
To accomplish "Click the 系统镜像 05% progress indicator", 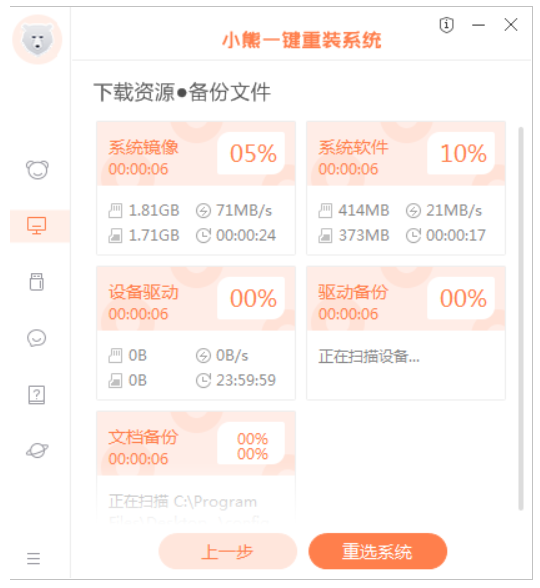I will tap(253, 153).
